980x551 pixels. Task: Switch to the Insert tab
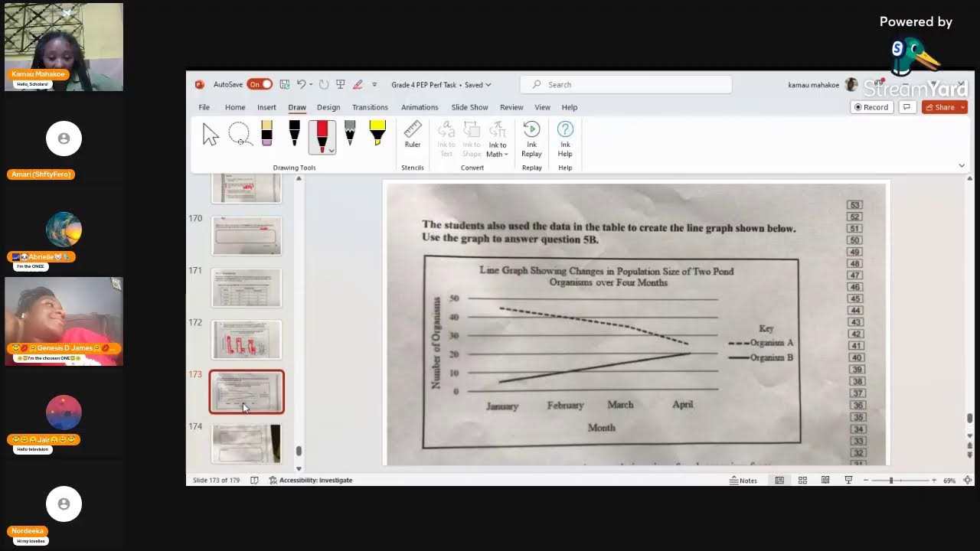coord(266,107)
